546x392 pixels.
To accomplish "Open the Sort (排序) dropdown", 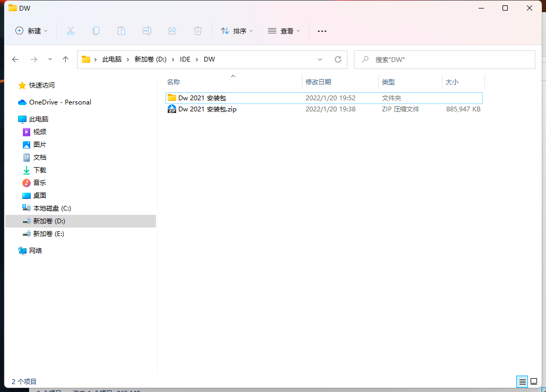I will tap(237, 31).
